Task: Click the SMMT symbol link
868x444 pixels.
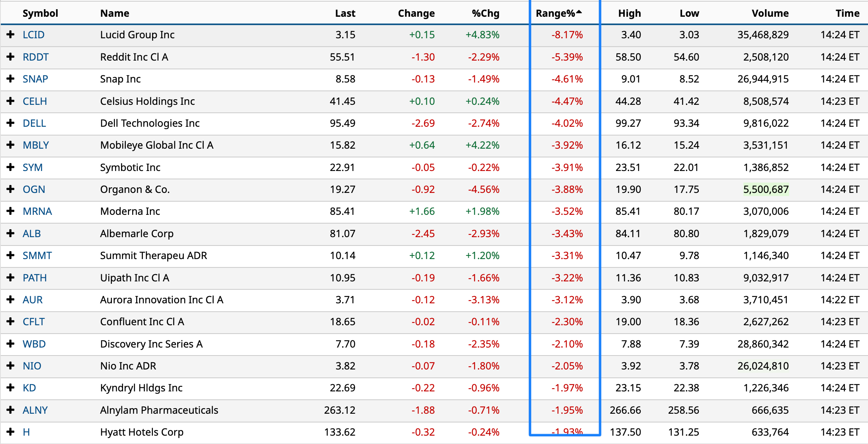Action: tap(37, 255)
